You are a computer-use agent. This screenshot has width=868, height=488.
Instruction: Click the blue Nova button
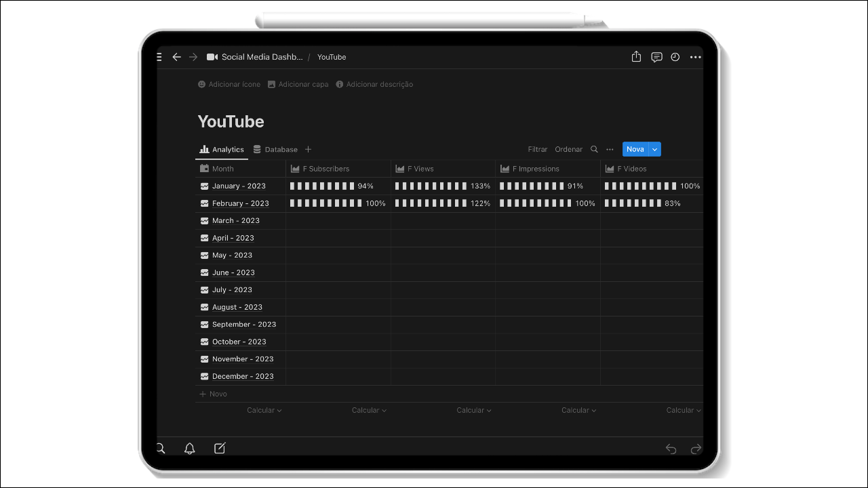[635, 149]
